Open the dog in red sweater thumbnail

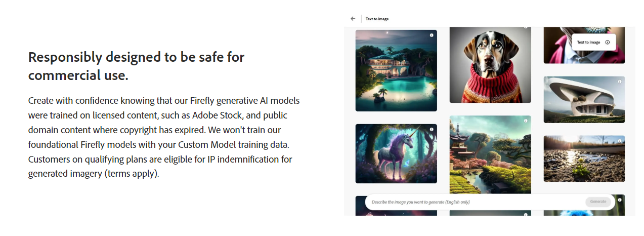[490, 65]
